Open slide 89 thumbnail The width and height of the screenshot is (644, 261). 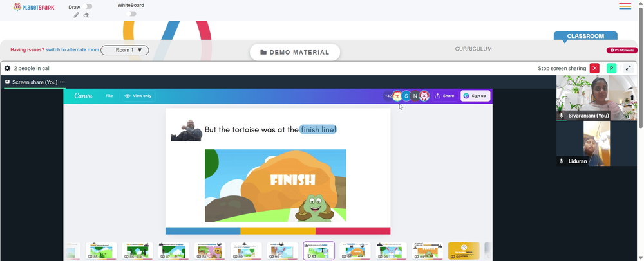(x=246, y=251)
